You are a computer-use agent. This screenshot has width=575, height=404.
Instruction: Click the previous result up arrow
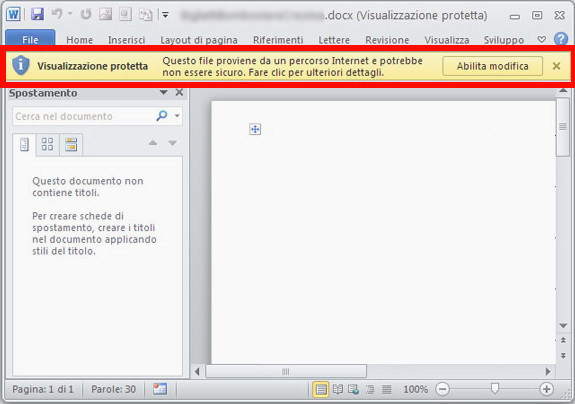click(x=153, y=143)
